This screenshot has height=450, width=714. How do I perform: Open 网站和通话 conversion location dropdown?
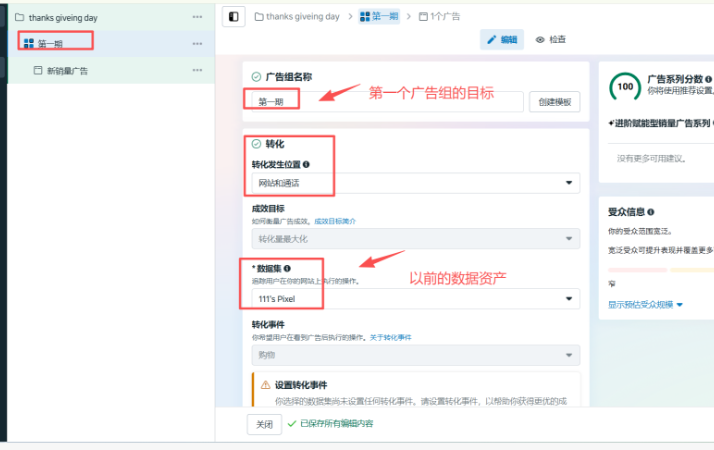point(416,183)
